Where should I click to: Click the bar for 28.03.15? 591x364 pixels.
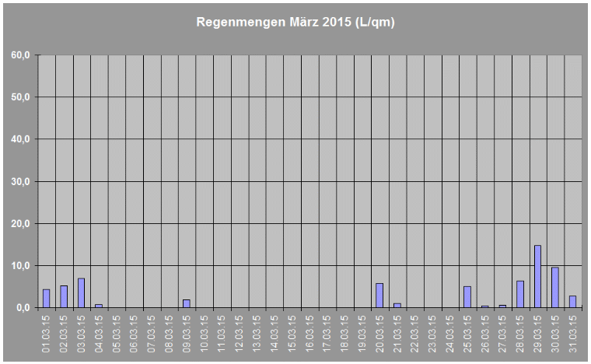point(520,294)
